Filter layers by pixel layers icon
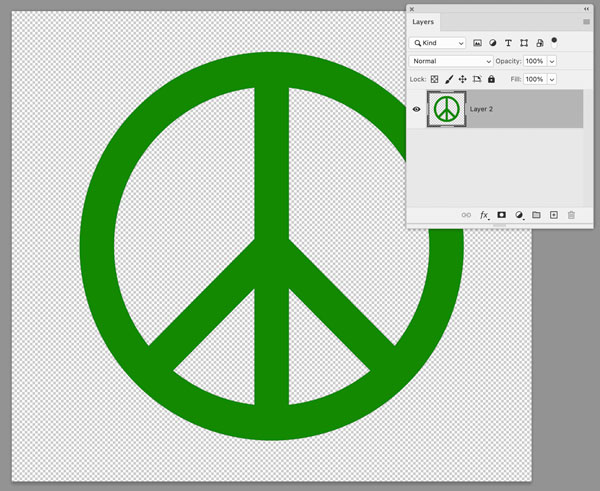Image resolution: width=600 pixels, height=491 pixels. tap(477, 43)
